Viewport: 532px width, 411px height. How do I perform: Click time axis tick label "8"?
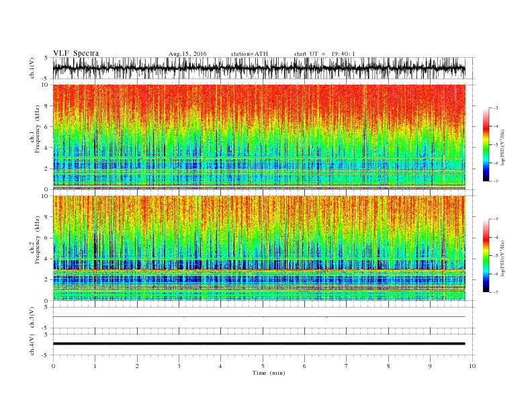tap(388, 366)
